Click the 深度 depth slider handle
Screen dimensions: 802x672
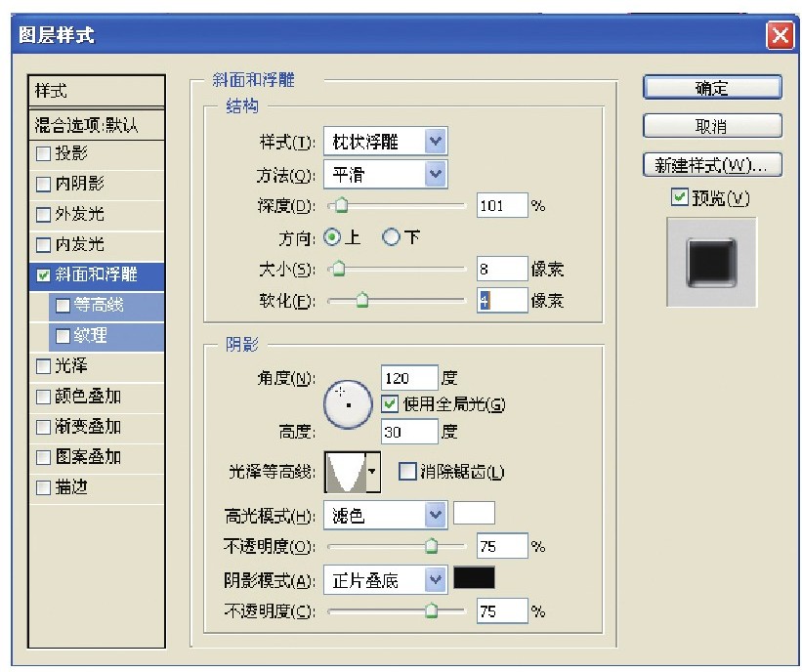[341, 205]
